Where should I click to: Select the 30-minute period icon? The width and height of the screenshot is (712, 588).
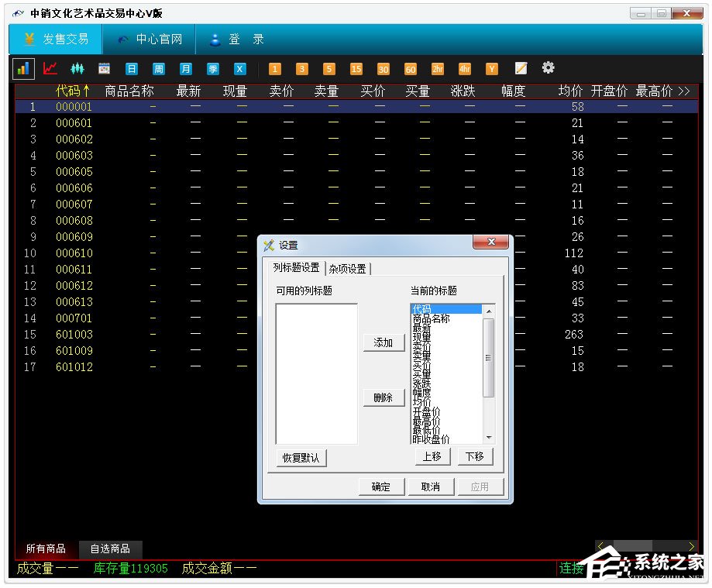384,69
